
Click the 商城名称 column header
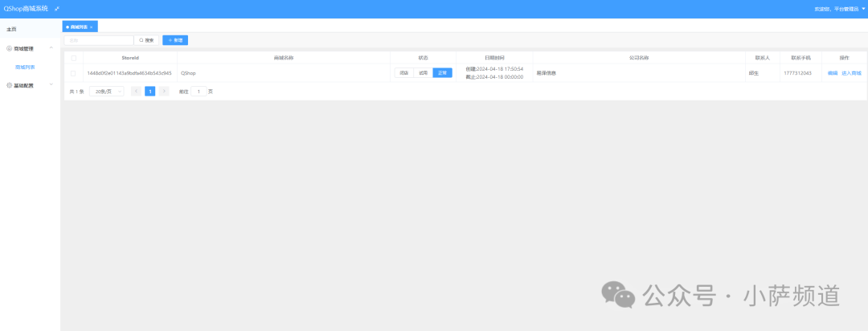284,58
